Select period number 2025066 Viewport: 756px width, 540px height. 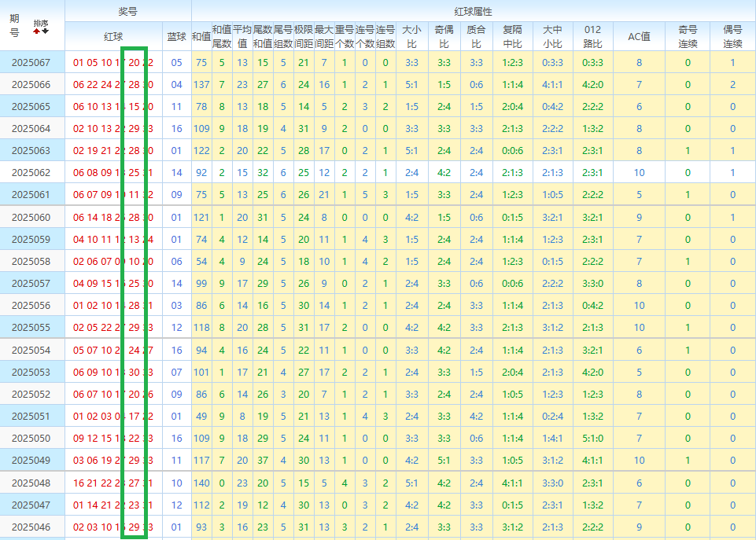click(x=31, y=85)
